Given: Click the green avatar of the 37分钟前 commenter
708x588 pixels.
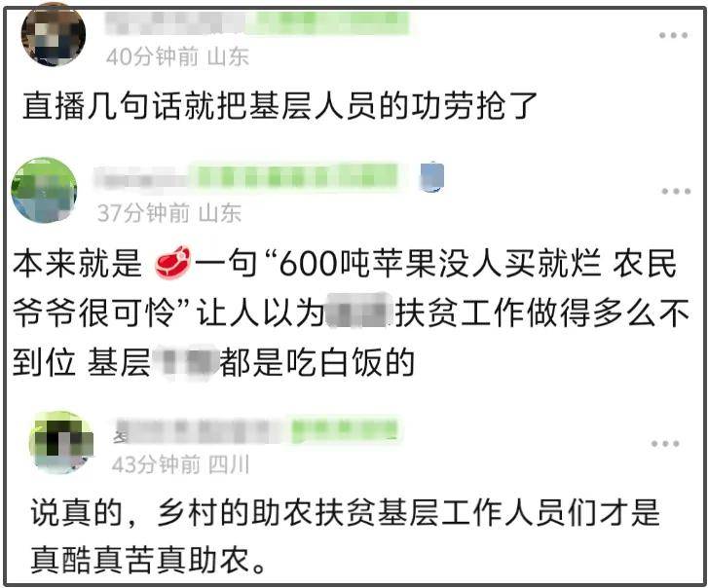Looking at the screenshot, I should pos(44,190).
